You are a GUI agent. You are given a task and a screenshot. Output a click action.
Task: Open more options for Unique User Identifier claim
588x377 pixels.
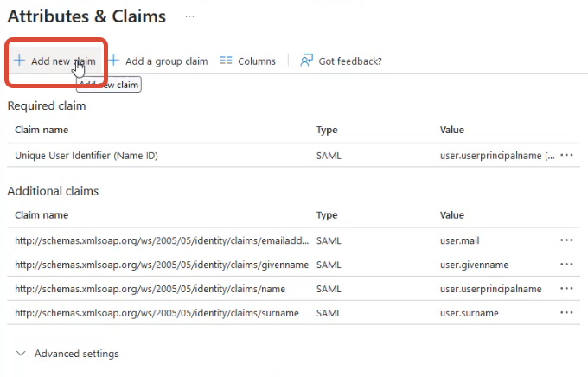coord(567,156)
